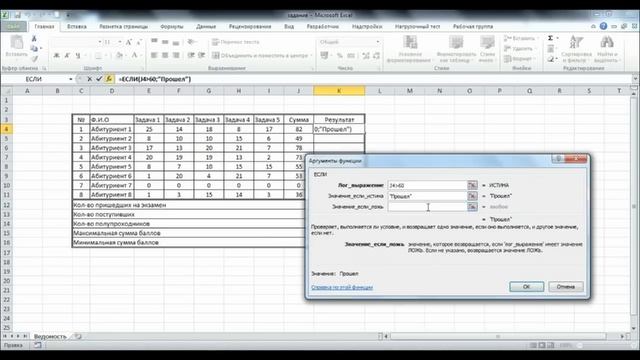This screenshot has width=640, height=360.
Task: Select the Ведомость sheet tab
Action: (50, 337)
